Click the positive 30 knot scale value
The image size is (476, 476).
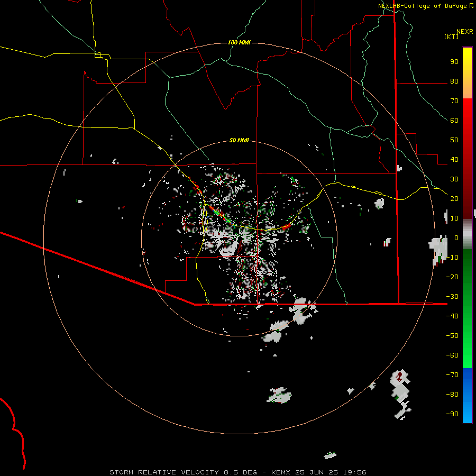pyautogui.click(x=454, y=179)
